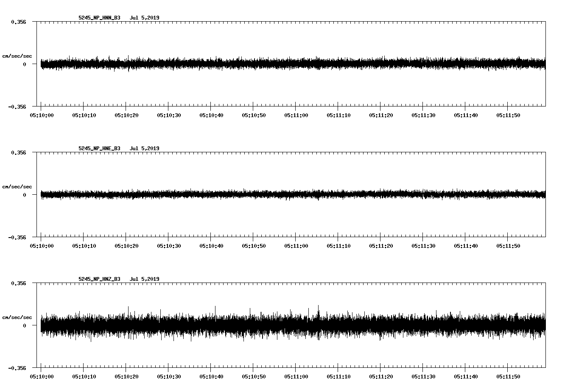This screenshot has width=576, height=392.
Task: Click the 05:11:50 time label under the HNN plot
Action: (508, 115)
